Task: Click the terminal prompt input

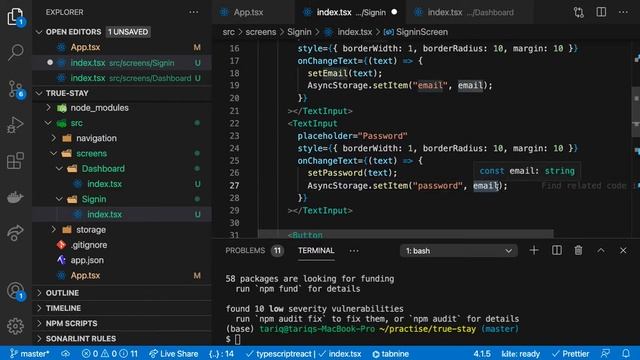Action: click(238, 339)
